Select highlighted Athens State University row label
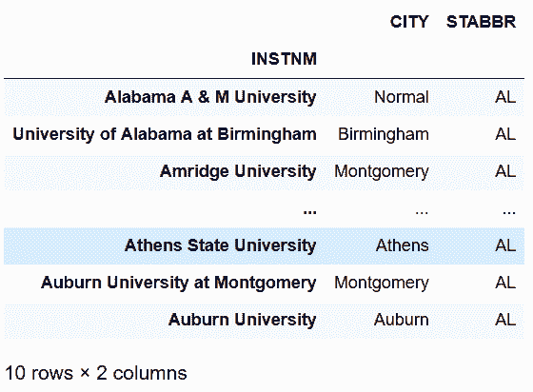The width and height of the screenshot is (533, 392). click(221, 245)
